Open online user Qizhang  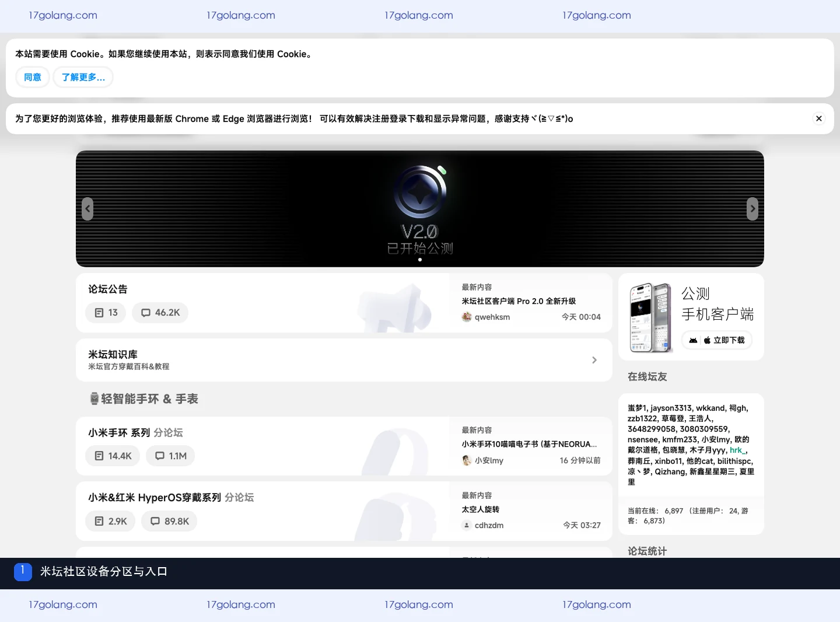(x=670, y=471)
